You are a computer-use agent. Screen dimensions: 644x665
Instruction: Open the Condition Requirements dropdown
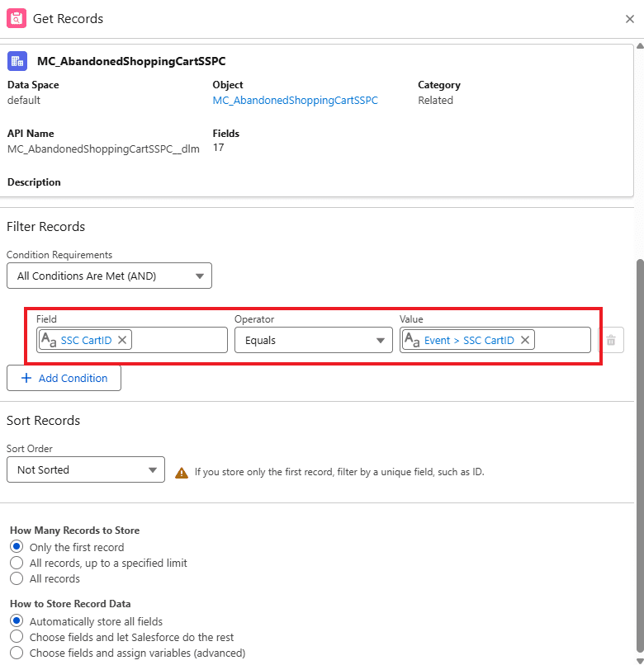click(109, 276)
